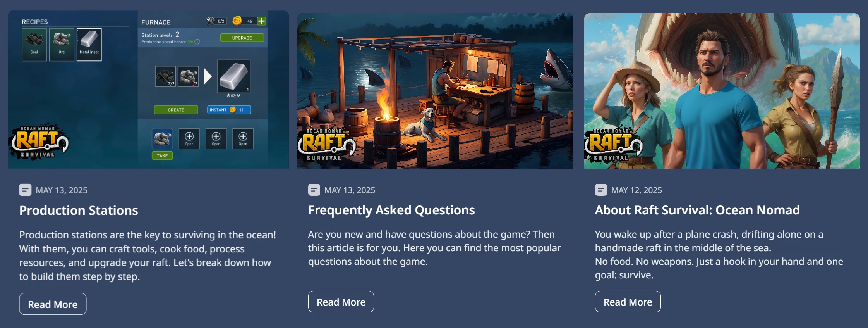Open Read More for About Raft Survival
Viewport: 868px width, 328px height.
[x=628, y=302]
